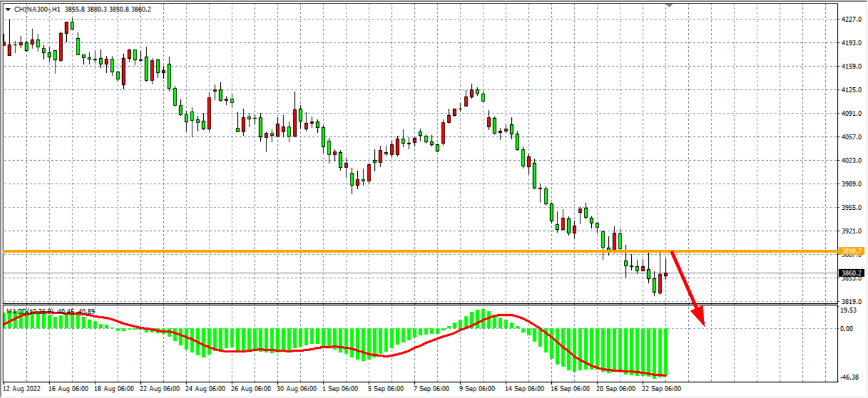Click the 22 Sep 06:00 time label
868x398 pixels.
pyautogui.click(x=662, y=388)
